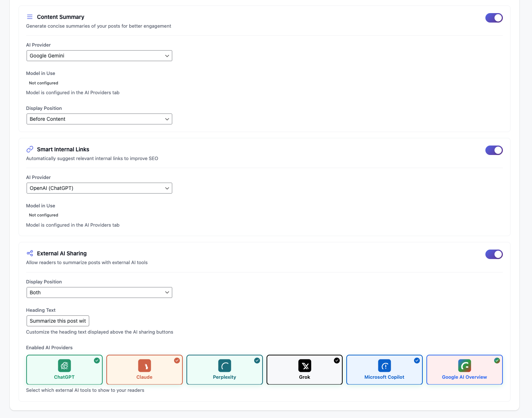Image resolution: width=532 pixels, height=418 pixels.
Task: Deselect the Claude provider card
Action: click(144, 370)
